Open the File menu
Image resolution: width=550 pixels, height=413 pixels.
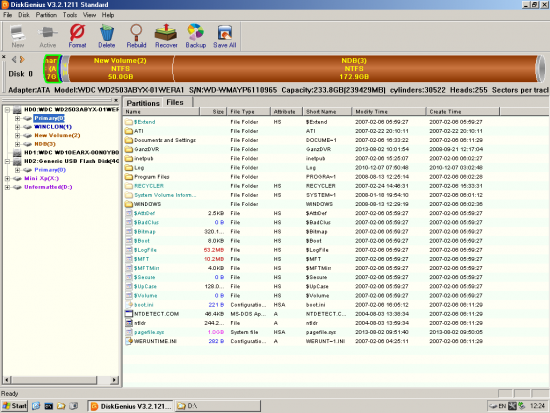(x=7, y=15)
